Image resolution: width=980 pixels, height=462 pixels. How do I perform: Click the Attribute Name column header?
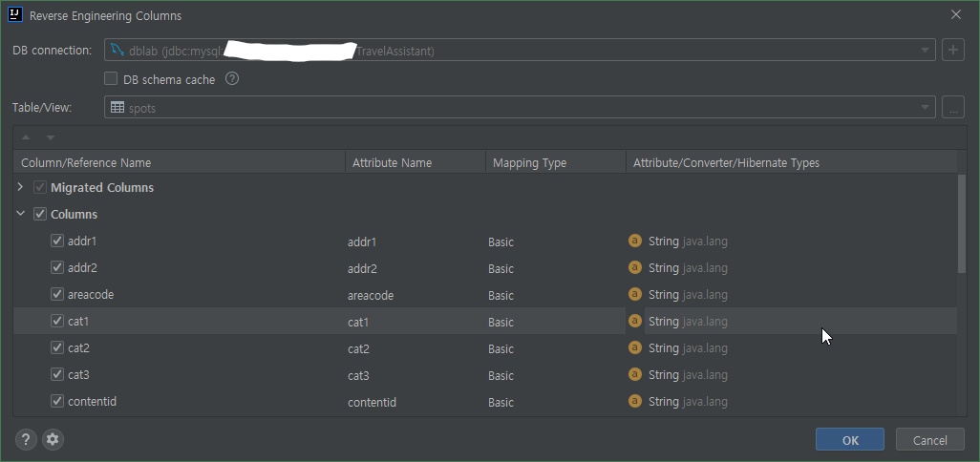pyautogui.click(x=392, y=163)
